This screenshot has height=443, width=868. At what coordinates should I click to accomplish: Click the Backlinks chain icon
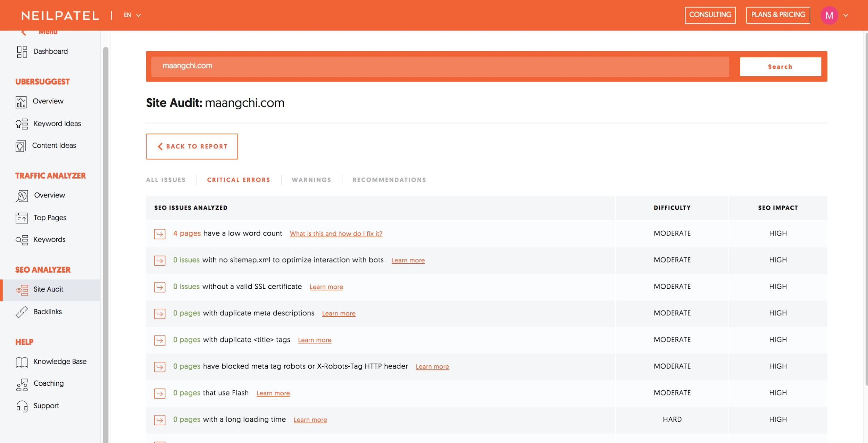tap(22, 312)
